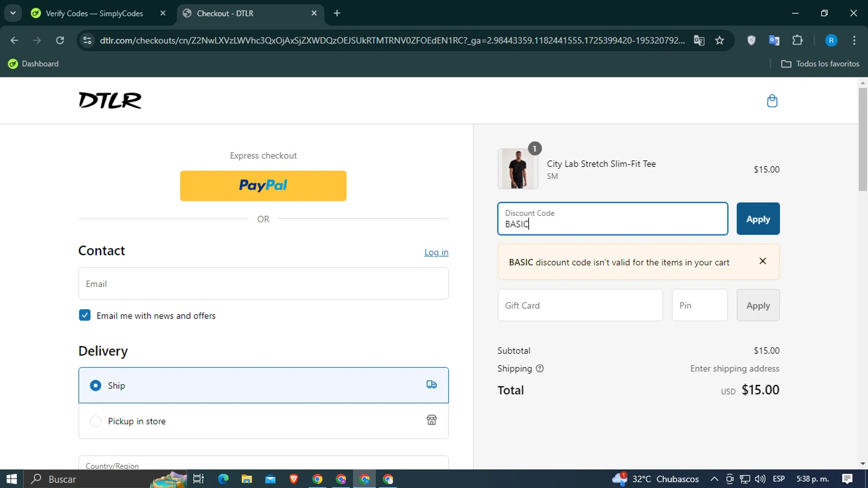Viewport: 868px width, 488px height.
Task: Select the Ship delivery option
Action: coord(263,386)
